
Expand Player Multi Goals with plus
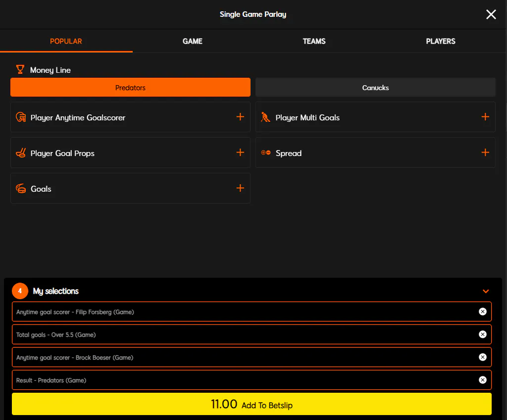(x=485, y=117)
